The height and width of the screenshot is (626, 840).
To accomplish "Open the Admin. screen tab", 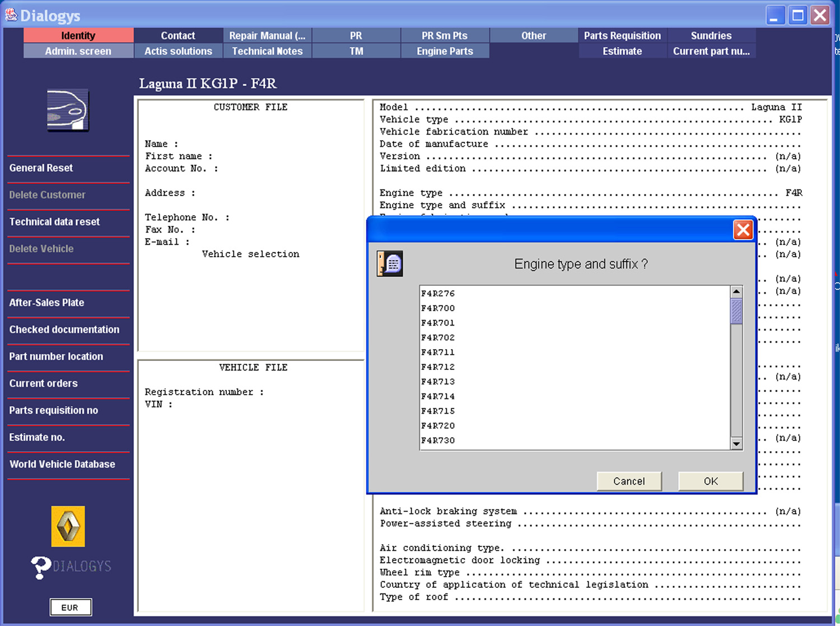I will (x=78, y=51).
